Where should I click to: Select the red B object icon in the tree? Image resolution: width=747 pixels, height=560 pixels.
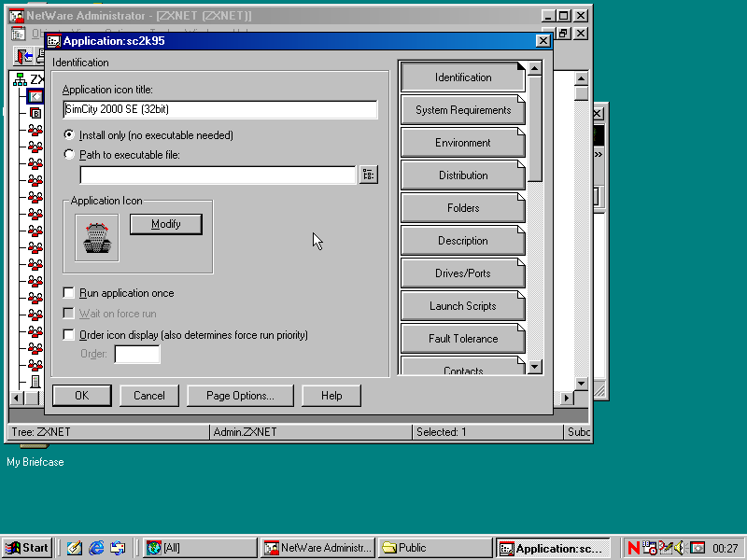coord(35,113)
